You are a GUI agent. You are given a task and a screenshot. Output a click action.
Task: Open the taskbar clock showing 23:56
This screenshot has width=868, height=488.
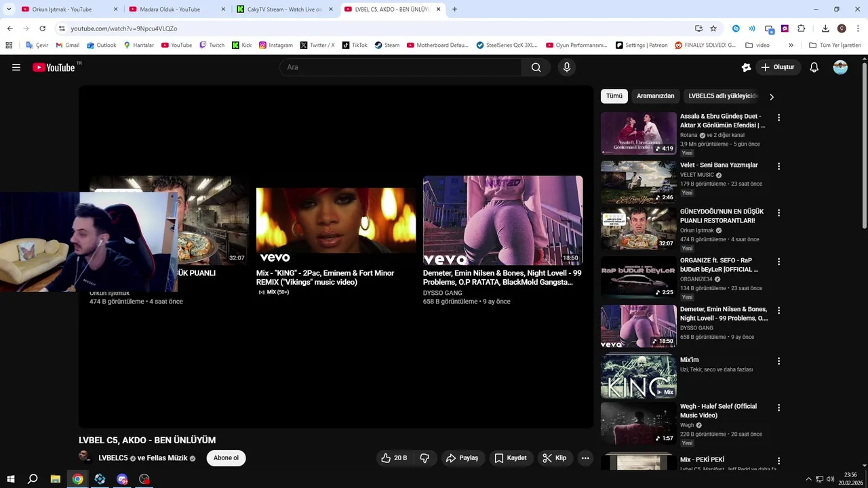click(850, 479)
